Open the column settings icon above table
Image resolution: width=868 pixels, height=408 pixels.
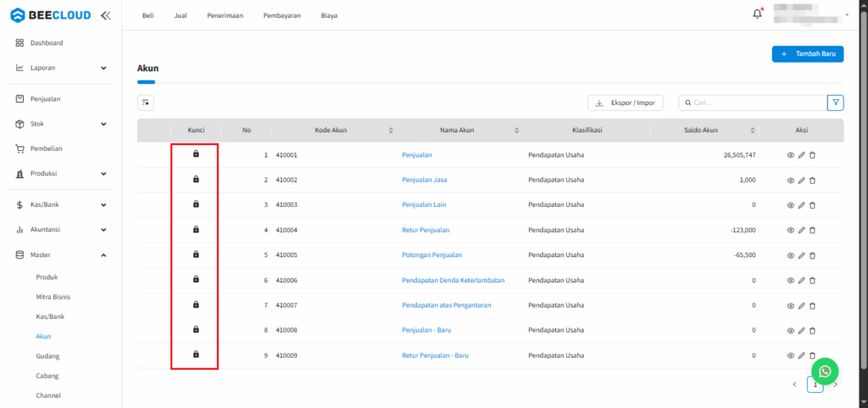click(146, 103)
